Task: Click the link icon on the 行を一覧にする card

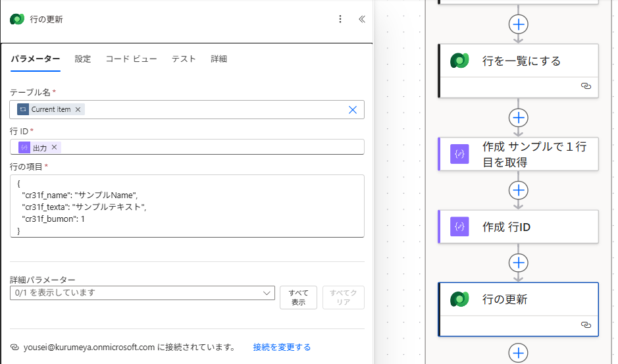Action: click(x=586, y=86)
